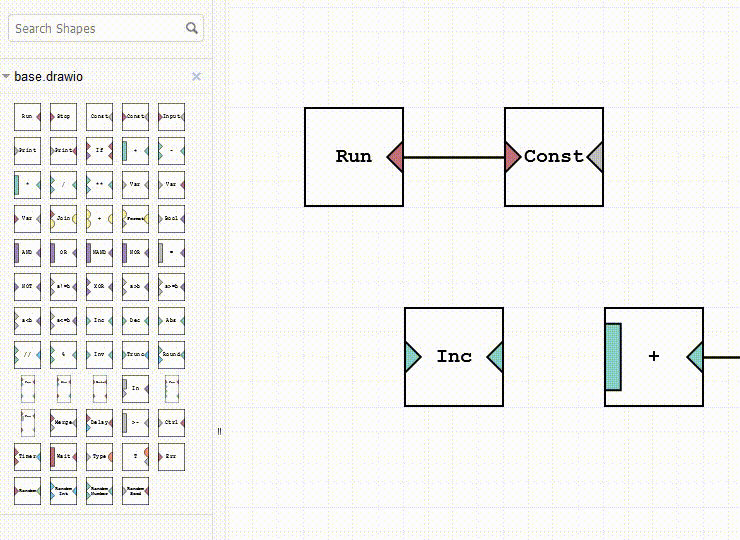This screenshot has width=740, height=540.
Task: Select the Join shape in the library
Action: 64,219
